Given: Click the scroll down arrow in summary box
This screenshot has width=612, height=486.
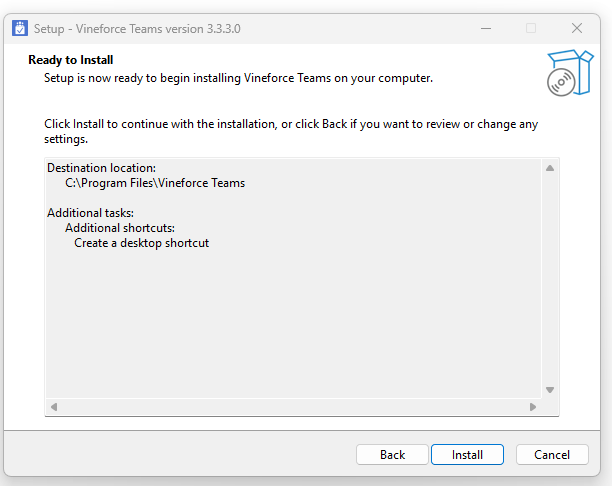Looking at the screenshot, I should tap(550, 390).
